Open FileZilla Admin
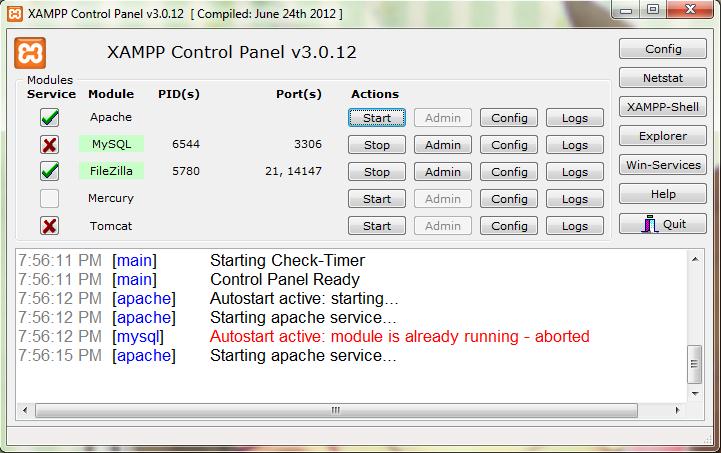The width and height of the screenshot is (721, 453). [443, 172]
